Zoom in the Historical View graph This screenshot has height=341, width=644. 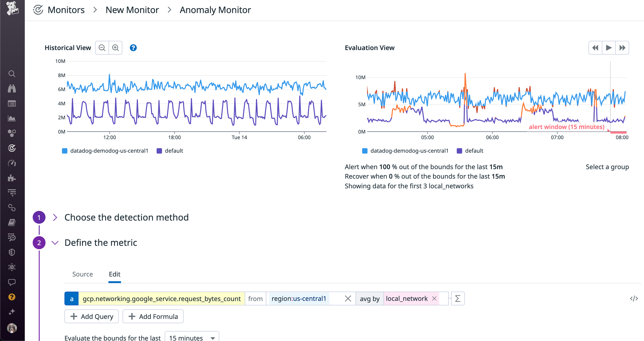pos(116,48)
